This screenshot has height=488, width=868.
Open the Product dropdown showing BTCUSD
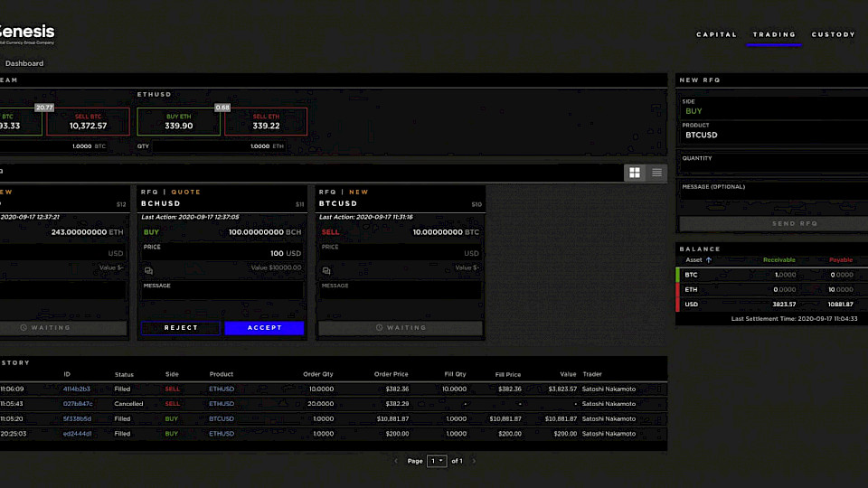(x=771, y=135)
